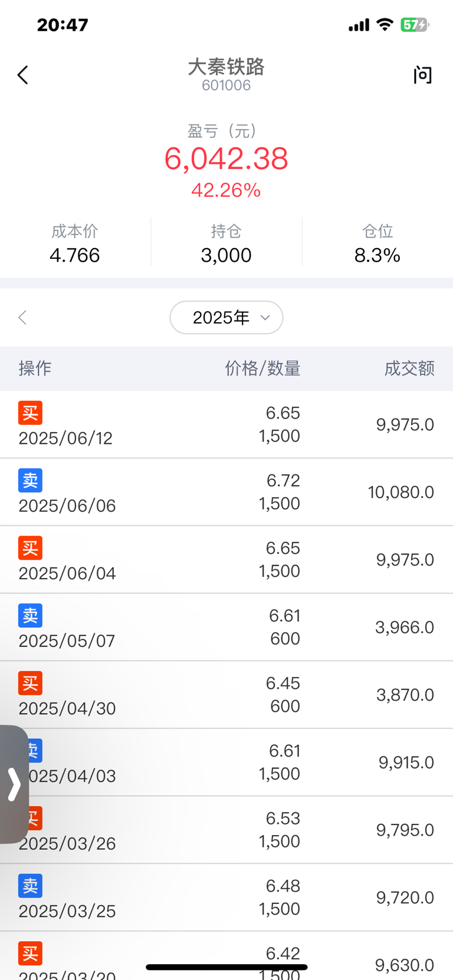Viewport: 453px width, 980px height.
Task: Tap price 6.53 in 03/26 row
Action: pos(283,818)
